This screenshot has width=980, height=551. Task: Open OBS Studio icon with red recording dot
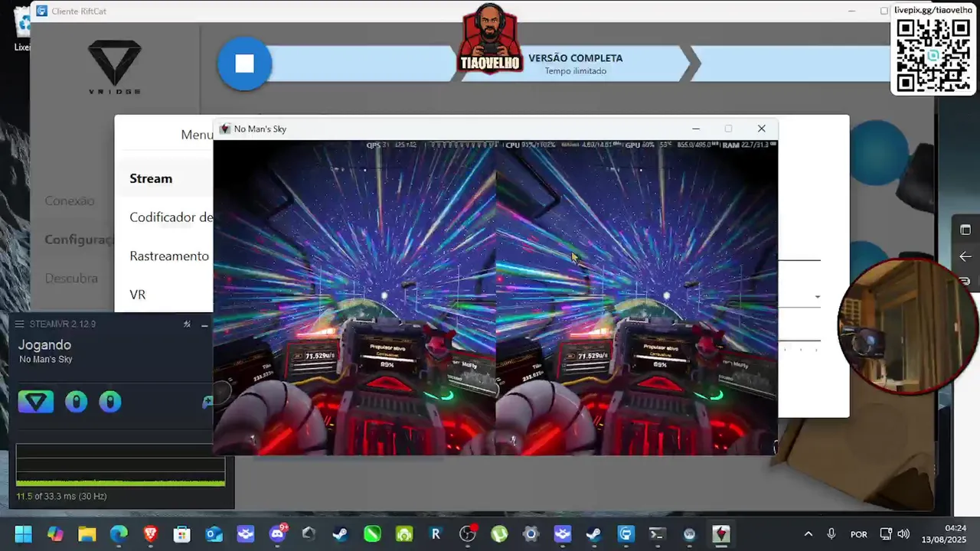pyautogui.click(x=468, y=534)
